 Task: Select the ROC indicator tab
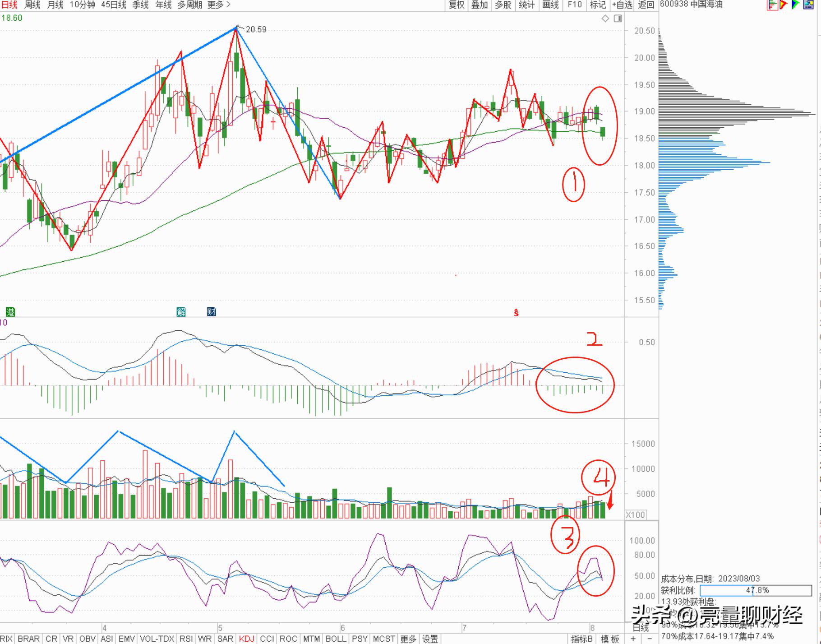pos(288,639)
